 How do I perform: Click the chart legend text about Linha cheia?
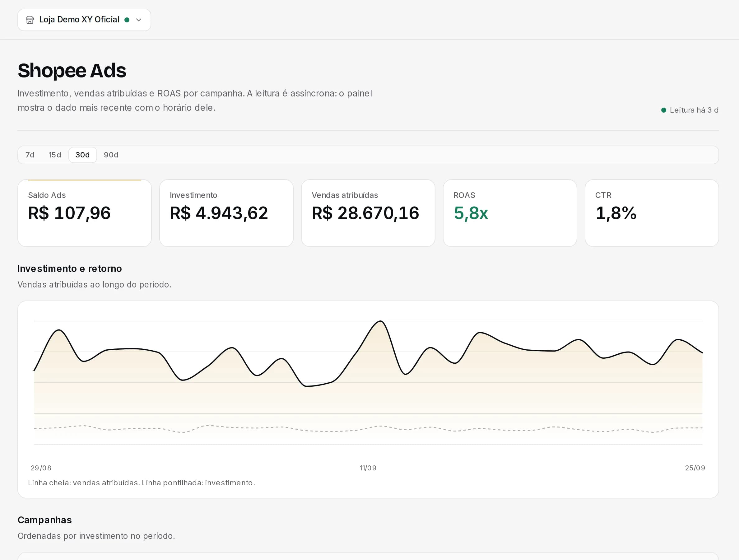[142, 483]
